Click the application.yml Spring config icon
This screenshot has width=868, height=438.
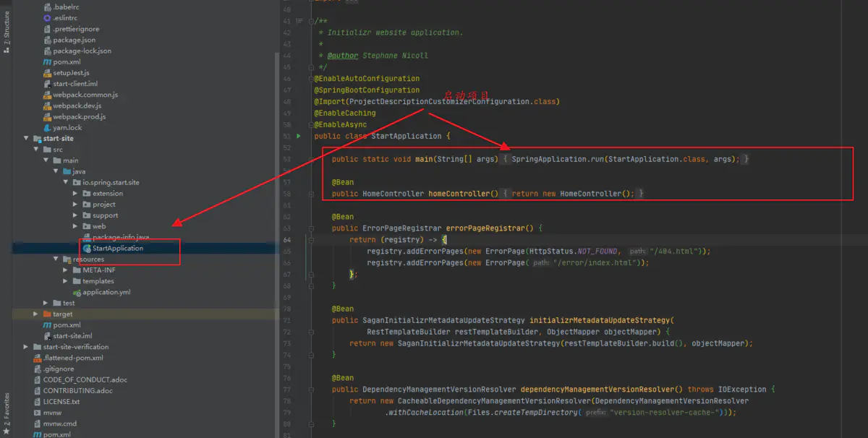77,292
